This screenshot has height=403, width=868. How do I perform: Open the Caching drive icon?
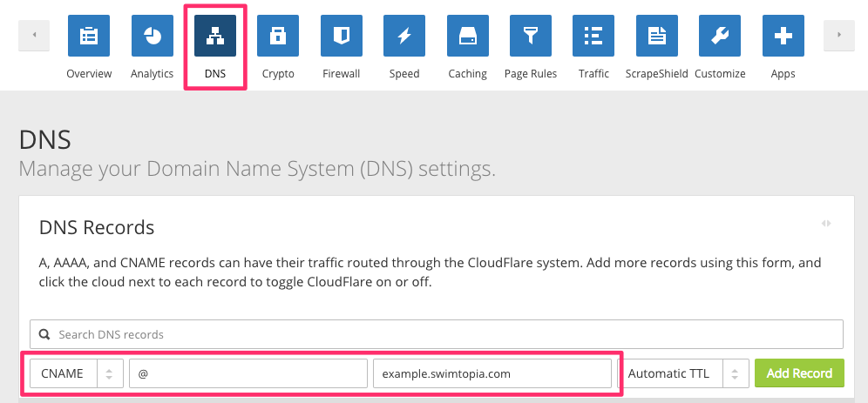[468, 36]
